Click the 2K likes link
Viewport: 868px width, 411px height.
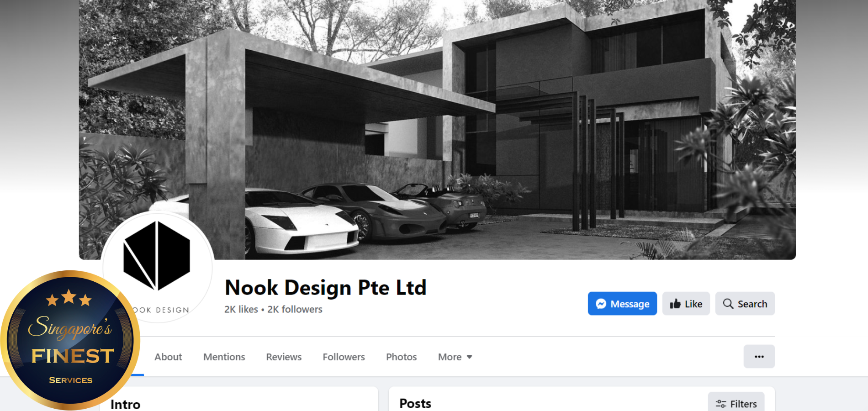click(241, 309)
